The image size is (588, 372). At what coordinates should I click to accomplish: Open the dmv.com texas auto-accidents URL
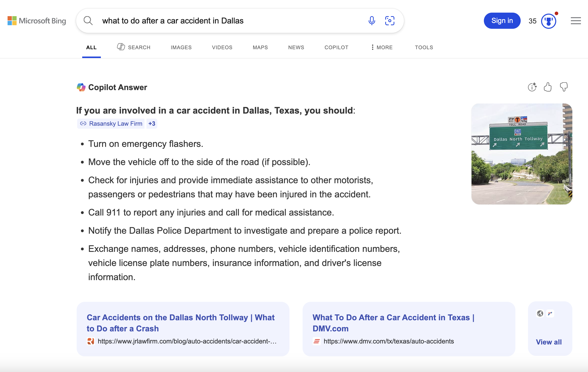389,341
